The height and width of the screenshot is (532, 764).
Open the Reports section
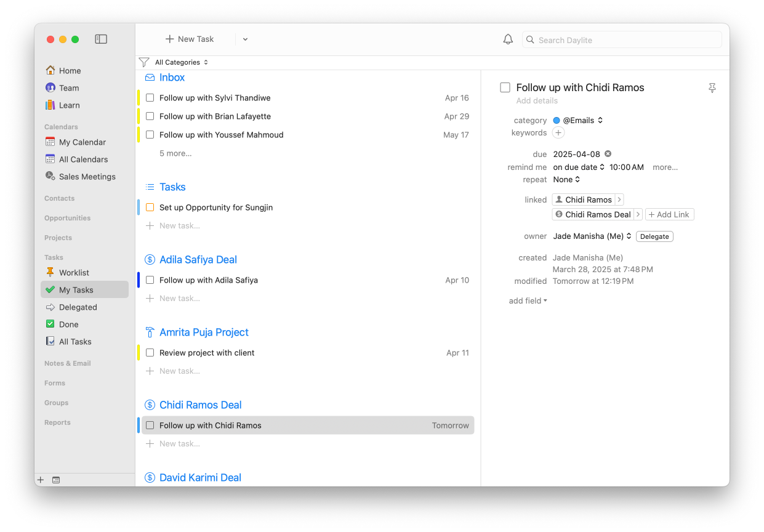[57, 422]
